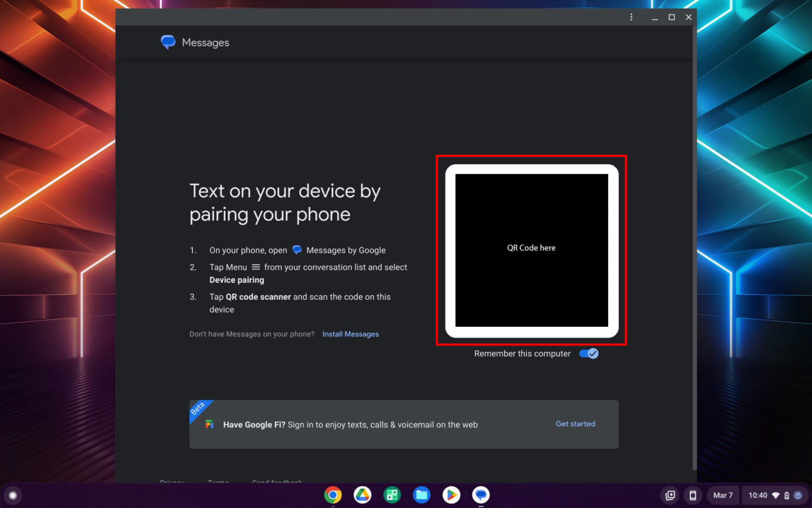Screen dimensions: 812x508
Task: Click the Messages logo in the app header
Action: (167, 42)
